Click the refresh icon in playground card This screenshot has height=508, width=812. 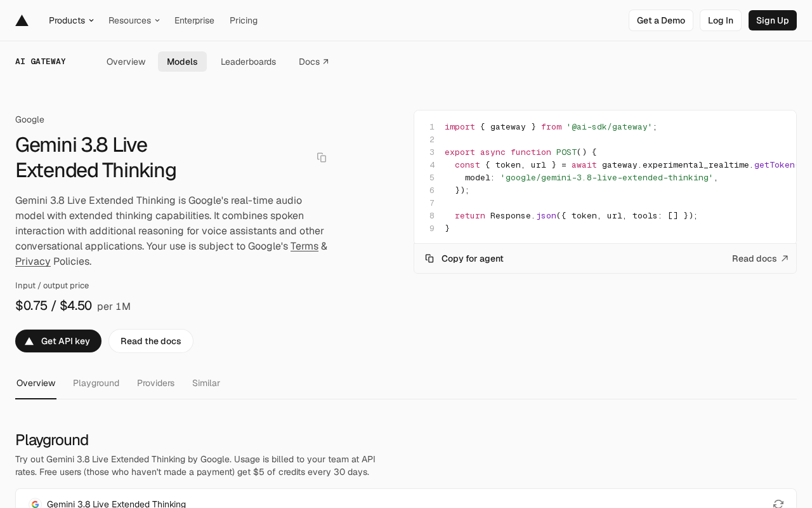click(778, 504)
